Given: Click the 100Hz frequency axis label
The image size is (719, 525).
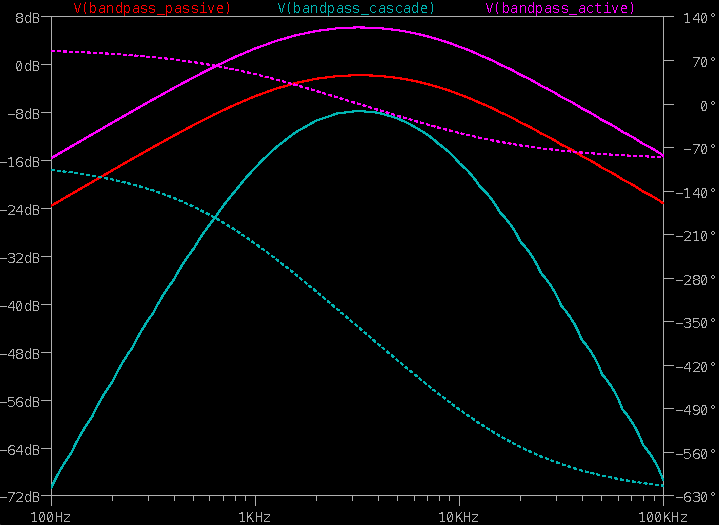Looking at the screenshot, I should [52, 516].
